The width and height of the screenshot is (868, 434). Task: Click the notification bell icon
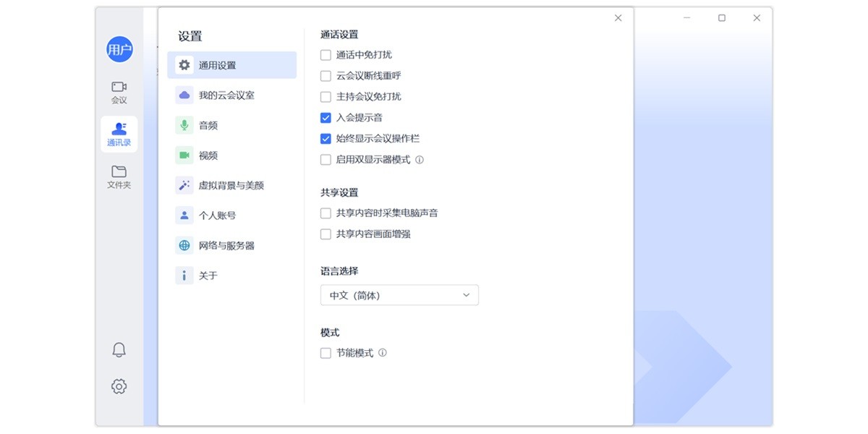pyautogui.click(x=118, y=349)
